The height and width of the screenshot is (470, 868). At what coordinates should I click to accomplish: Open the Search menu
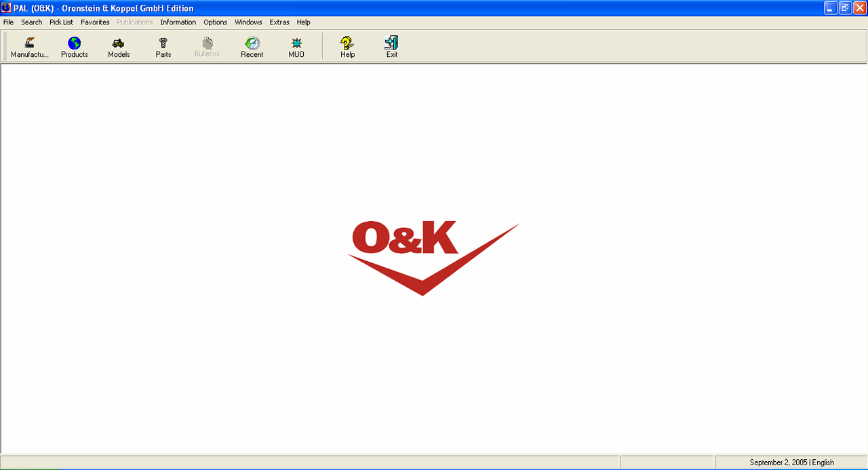[32, 22]
